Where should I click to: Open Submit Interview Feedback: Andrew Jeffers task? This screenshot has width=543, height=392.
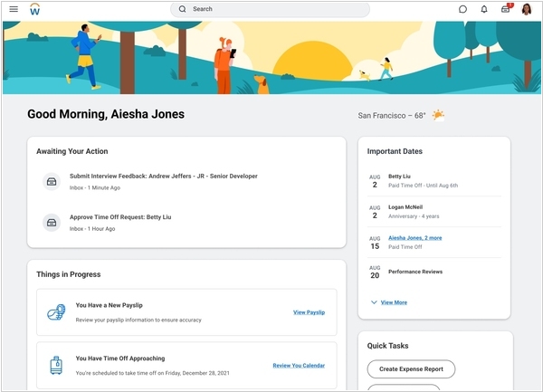163,177
